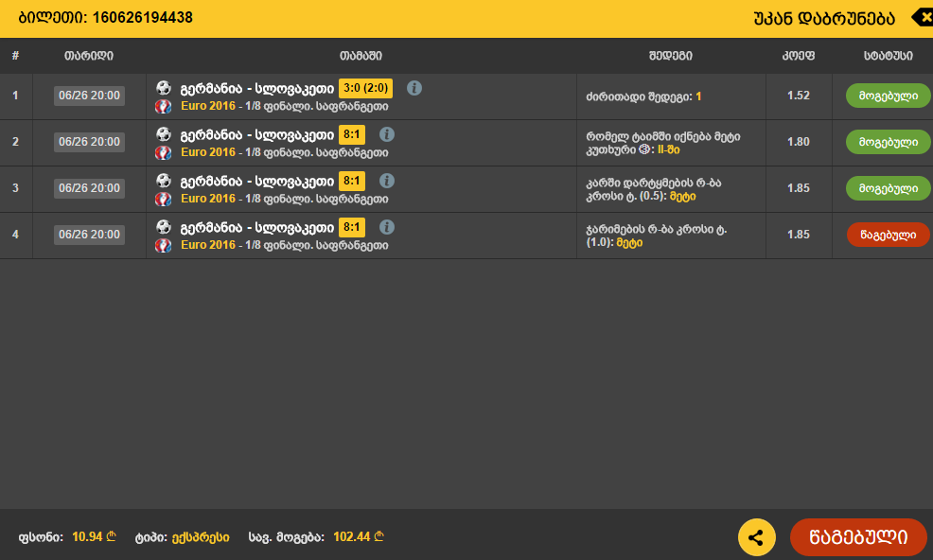This screenshot has width=933, height=560.
Task: Click the თამაში column header
Action: tap(361, 56)
